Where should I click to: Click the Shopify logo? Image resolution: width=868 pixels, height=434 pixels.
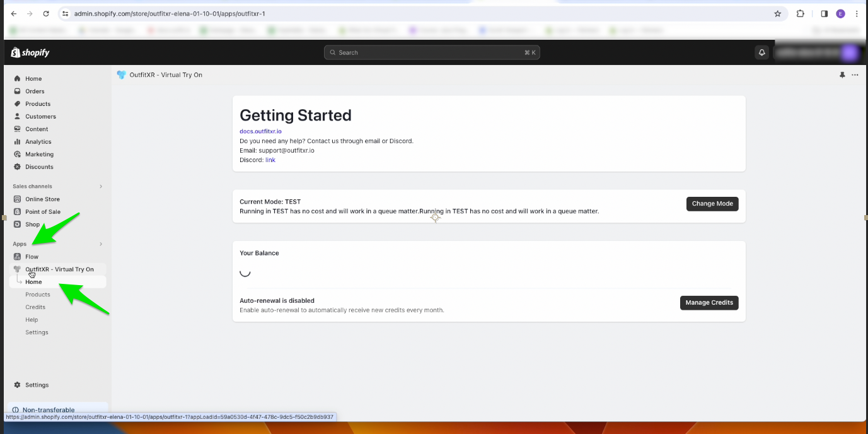(30, 53)
